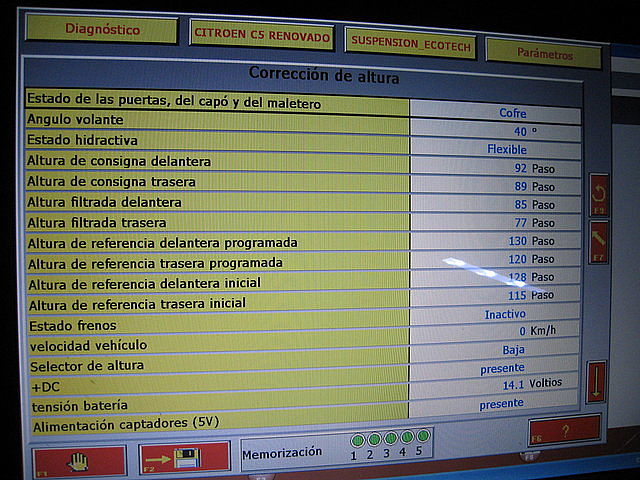The image size is (640, 480).
Task: Open the Diagnóstico tab
Action: coord(102,30)
